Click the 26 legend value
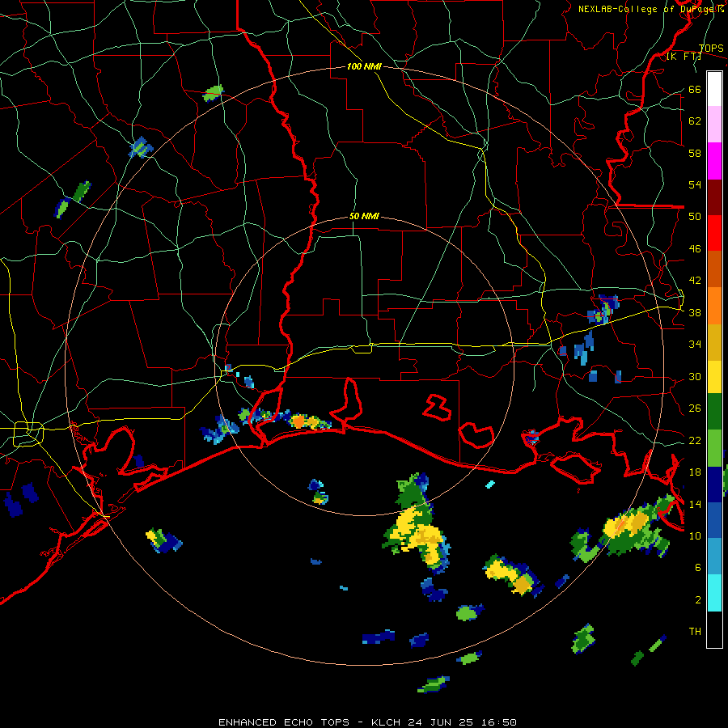The image size is (728, 728). click(x=695, y=408)
